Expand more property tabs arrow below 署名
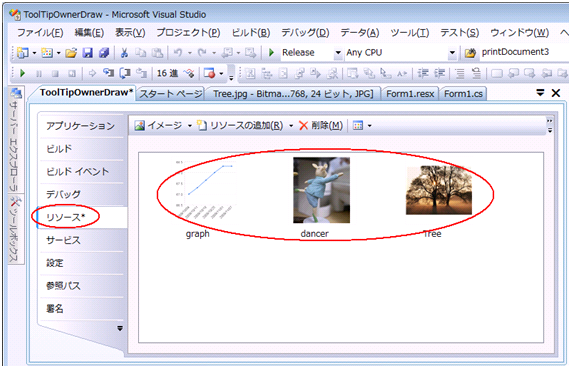Screen dimensions: 571x368 pyautogui.click(x=120, y=329)
